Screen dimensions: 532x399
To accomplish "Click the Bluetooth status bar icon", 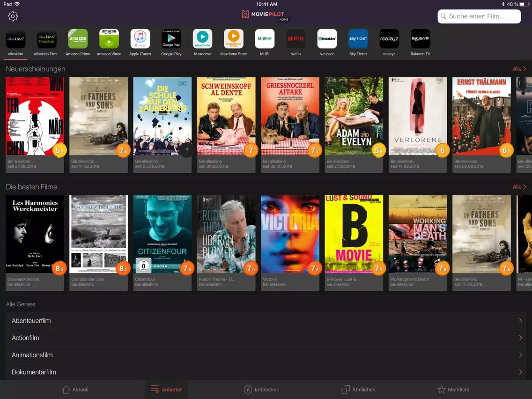I will point(503,4).
